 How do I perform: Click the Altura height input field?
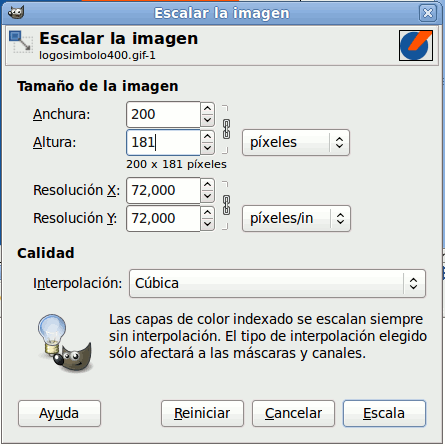tap(163, 142)
